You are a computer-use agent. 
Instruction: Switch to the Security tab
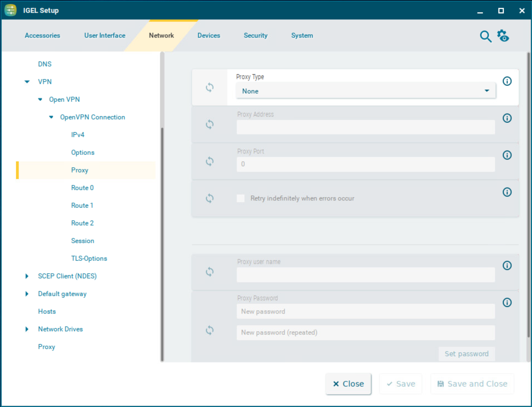click(255, 35)
